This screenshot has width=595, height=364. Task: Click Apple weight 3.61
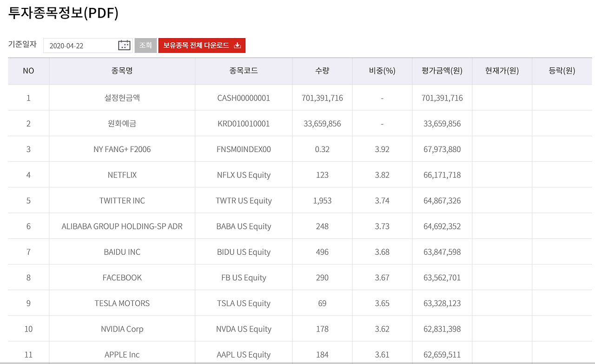pyautogui.click(x=382, y=355)
